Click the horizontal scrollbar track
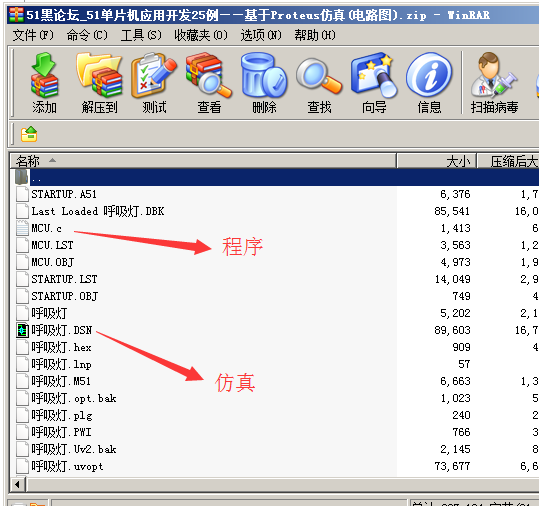The image size is (539, 506). (x=283, y=485)
